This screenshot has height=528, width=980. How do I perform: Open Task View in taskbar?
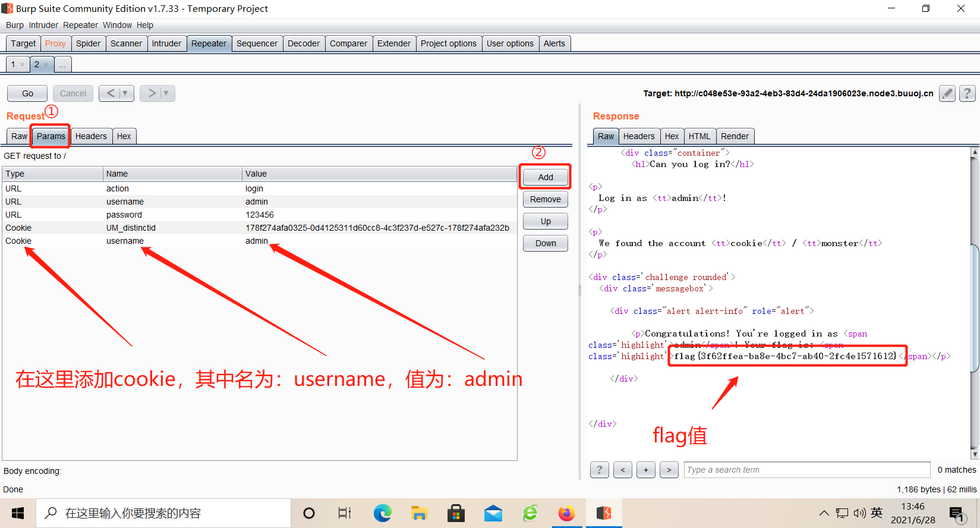(x=345, y=513)
